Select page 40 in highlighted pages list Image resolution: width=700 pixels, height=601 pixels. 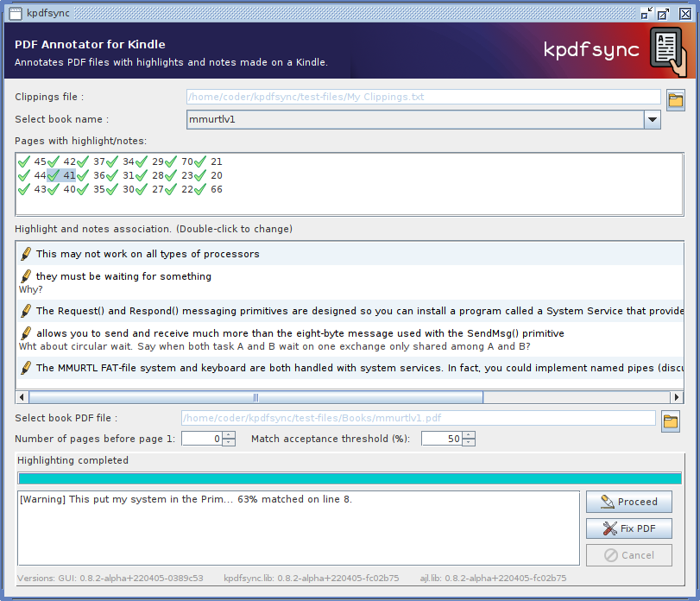(61, 189)
